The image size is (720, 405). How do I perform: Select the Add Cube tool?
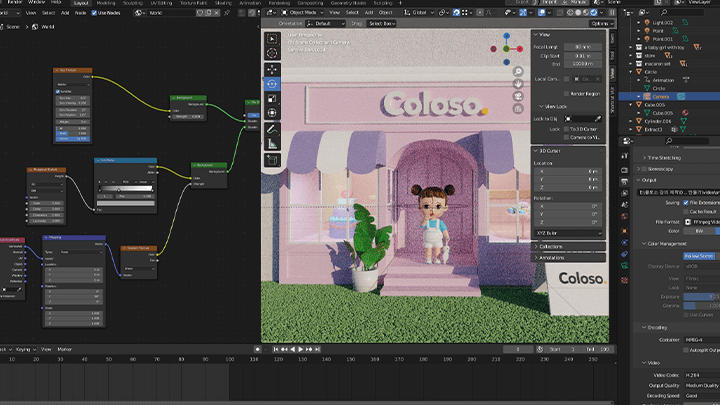(x=272, y=160)
